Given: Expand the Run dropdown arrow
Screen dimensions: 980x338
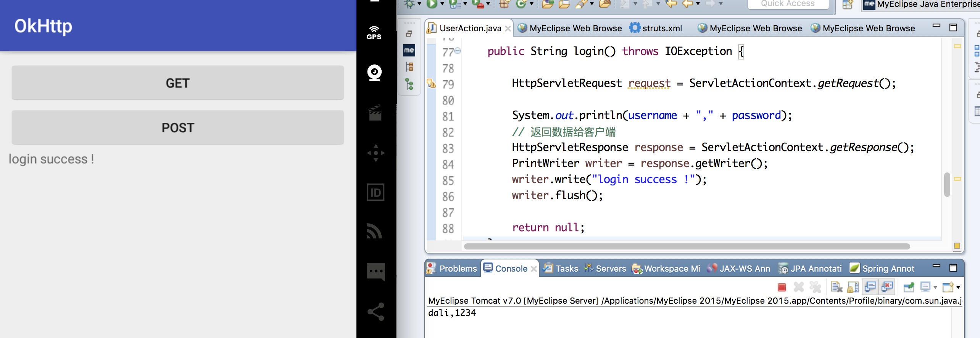Looking at the screenshot, I should (x=442, y=4).
